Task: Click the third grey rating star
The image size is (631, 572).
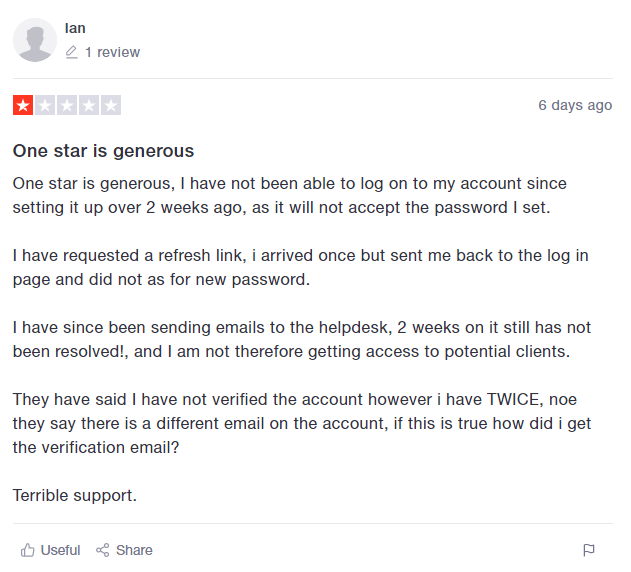Action: pos(67,105)
